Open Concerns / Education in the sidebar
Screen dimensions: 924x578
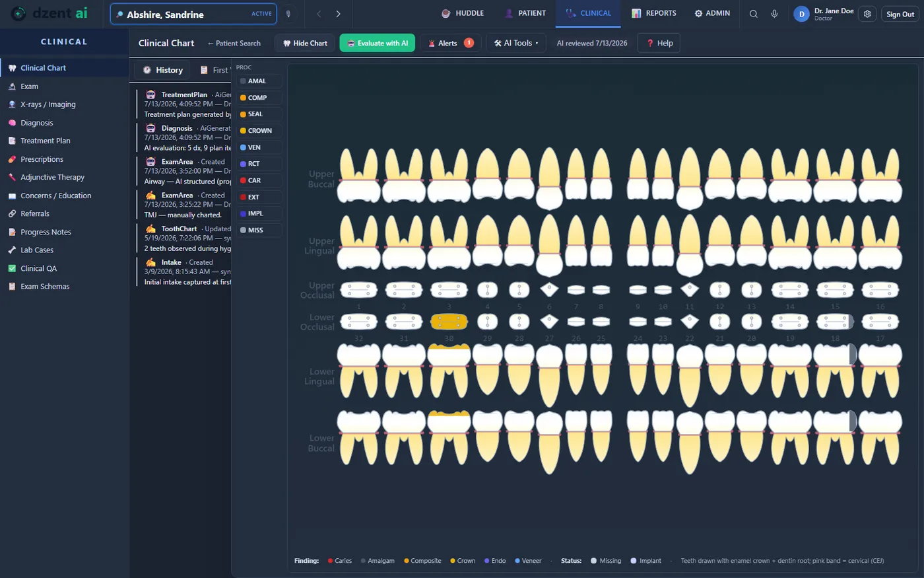[x=64, y=196]
